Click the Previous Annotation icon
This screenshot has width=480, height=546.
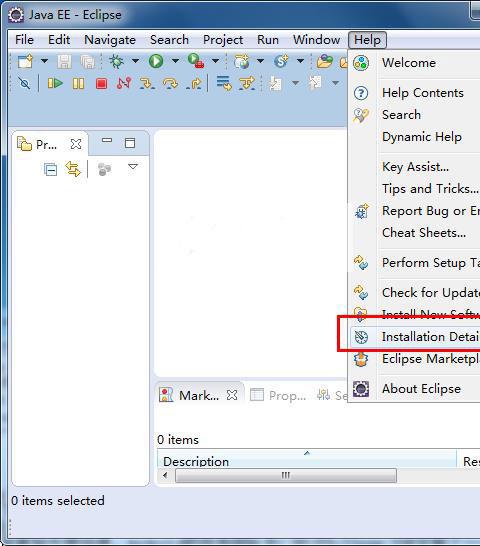[x=315, y=83]
